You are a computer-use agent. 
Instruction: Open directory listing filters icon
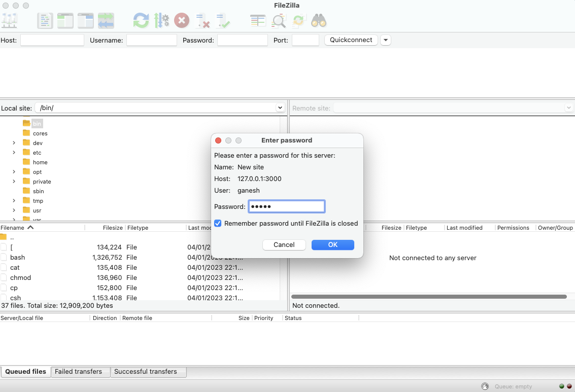point(258,20)
